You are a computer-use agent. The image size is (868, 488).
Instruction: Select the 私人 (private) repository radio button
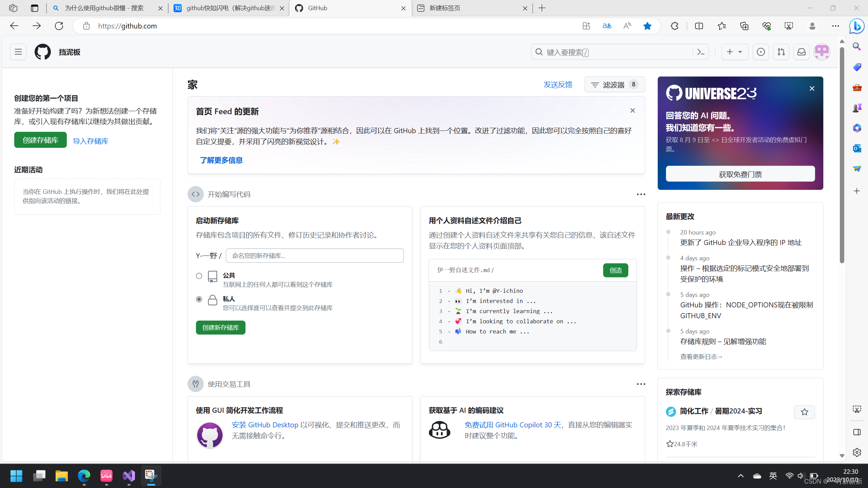point(199,299)
